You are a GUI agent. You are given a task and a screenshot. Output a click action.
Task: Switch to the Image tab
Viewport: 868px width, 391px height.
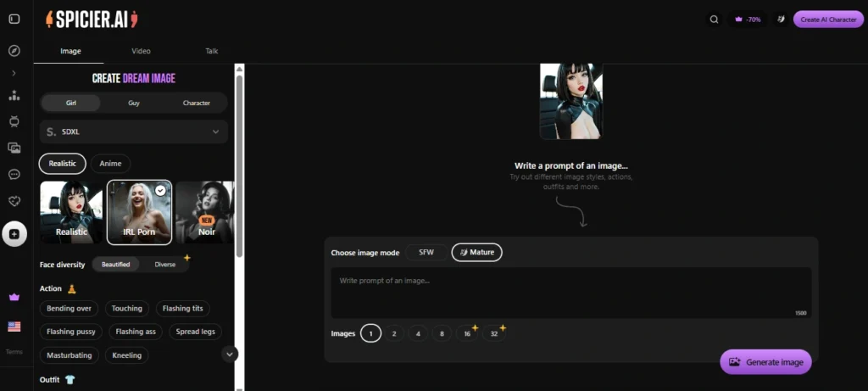(x=70, y=51)
